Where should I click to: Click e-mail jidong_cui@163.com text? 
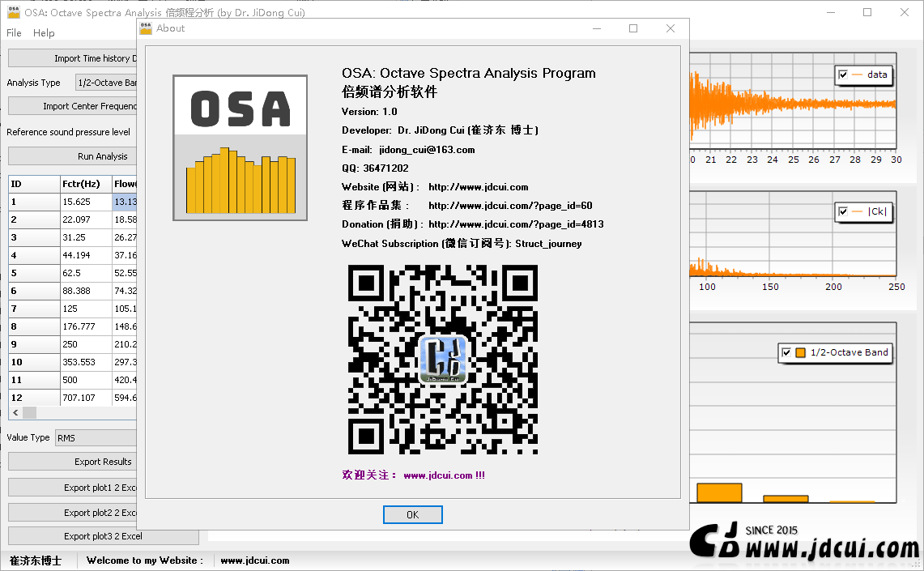pos(427,150)
